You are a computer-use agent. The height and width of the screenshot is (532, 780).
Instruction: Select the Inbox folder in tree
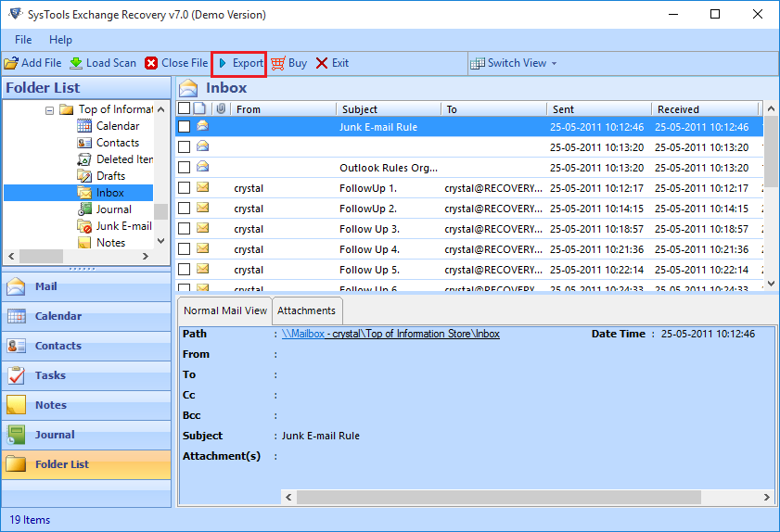click(110, 193)
